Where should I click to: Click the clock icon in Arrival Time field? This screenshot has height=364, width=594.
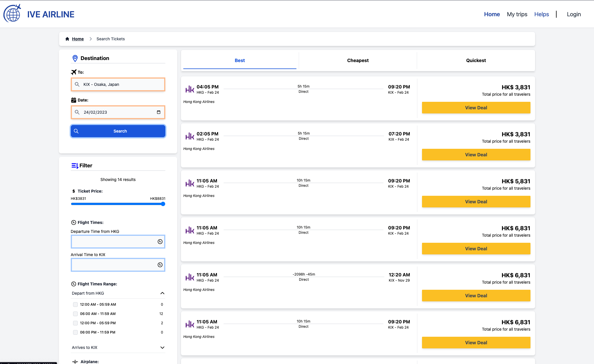coord(160,265)
